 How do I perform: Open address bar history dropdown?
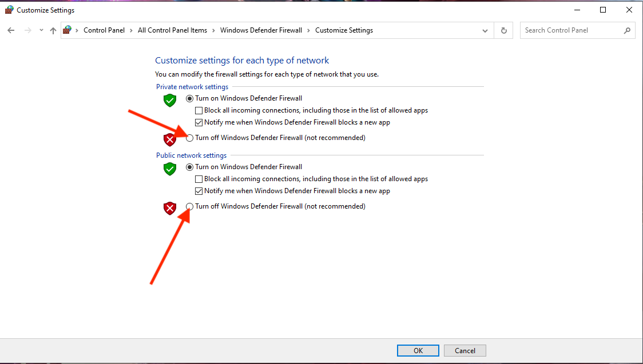point(485,31)
